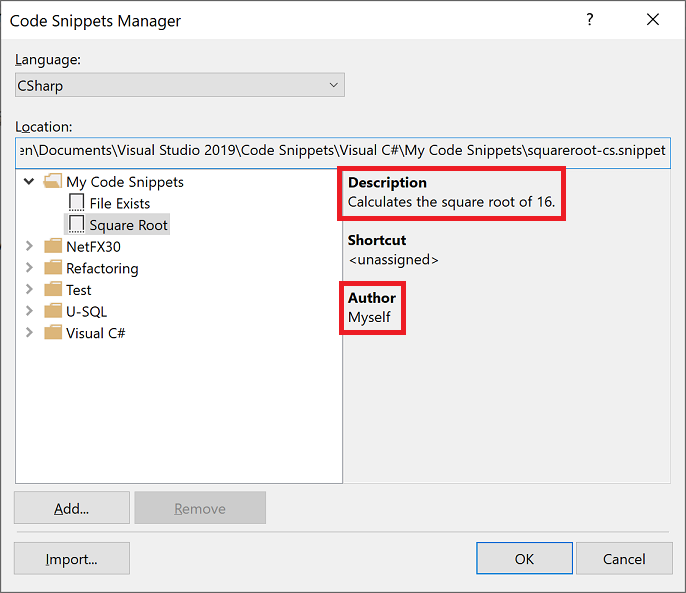This screenshot has height=593, width=686.
Task: Click the help question mark button
Action: (587, 20)
